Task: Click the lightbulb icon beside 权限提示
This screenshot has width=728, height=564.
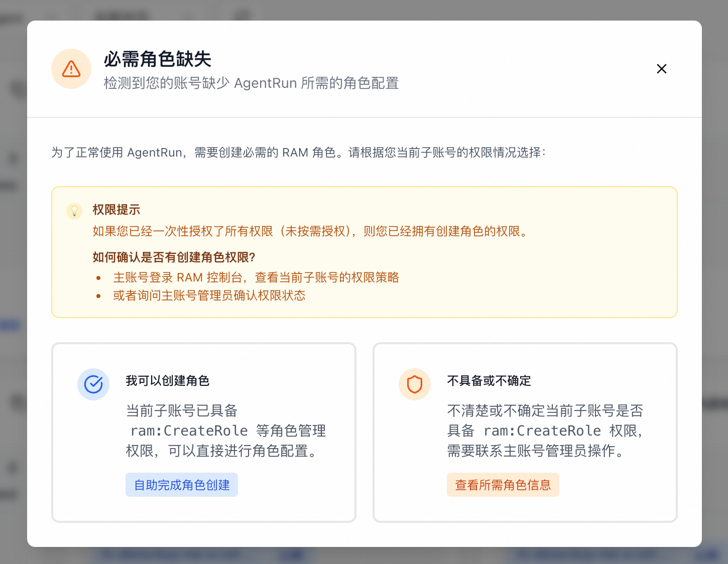Action: click(x=74, y=211)
